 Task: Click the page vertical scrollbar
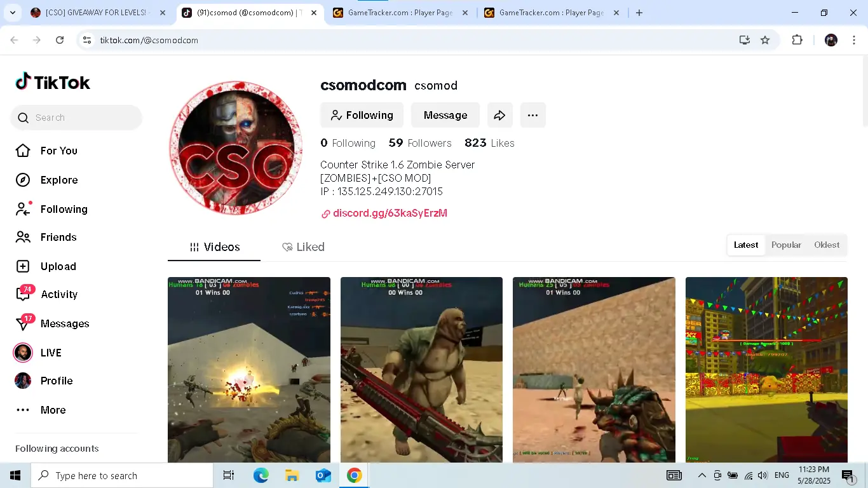[864, 92]
